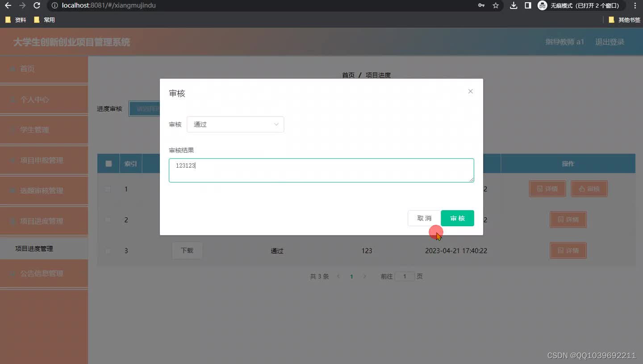
Task: Click the 详情 icon button on row 1
Action: pyautogui.click(x=547, y=189)
